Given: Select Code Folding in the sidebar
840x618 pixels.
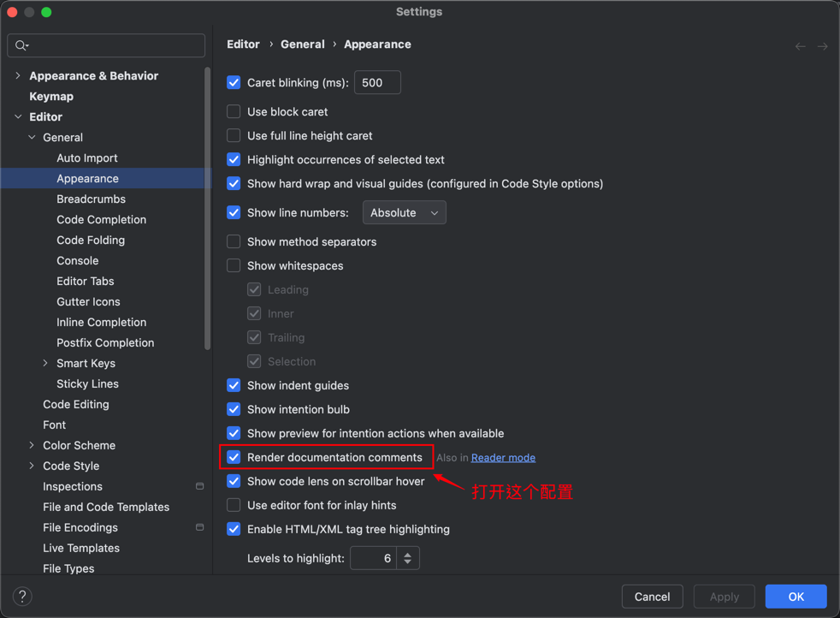Looking at the screenshot, I should point(91,241).
